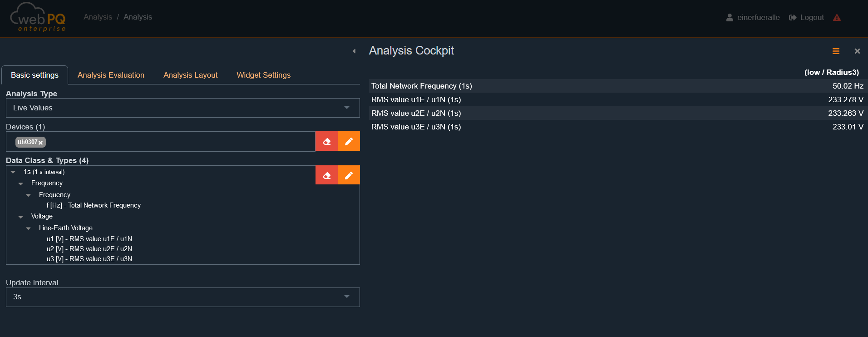Click the user profile icon
This screenshot has width=868, height=337.
click(730, 17)
